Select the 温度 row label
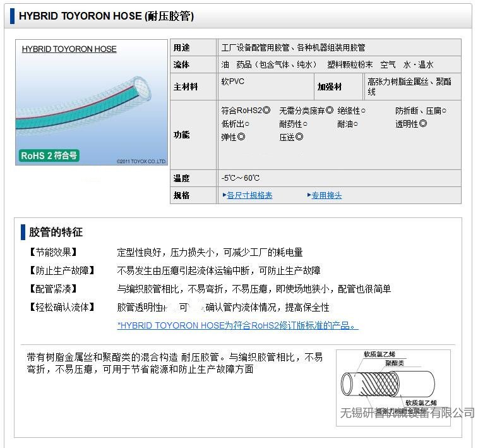 pyautogui.click(x=182, y=178)
